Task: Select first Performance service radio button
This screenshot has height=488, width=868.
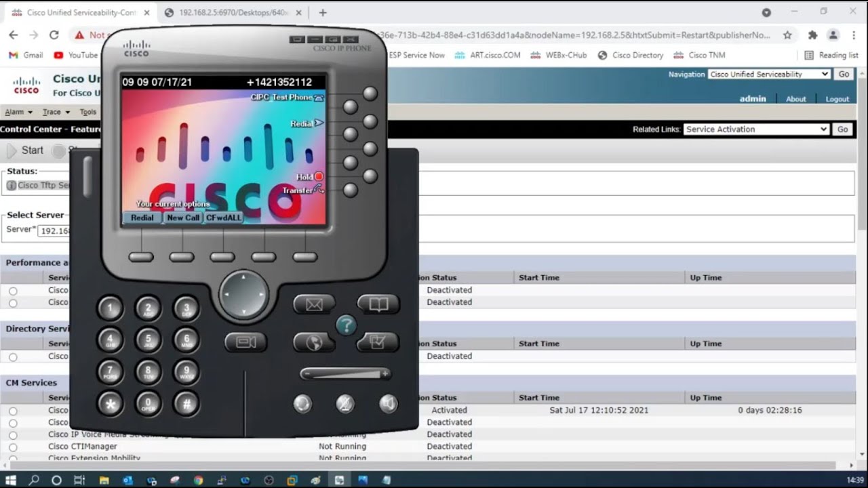Action: 13,291
